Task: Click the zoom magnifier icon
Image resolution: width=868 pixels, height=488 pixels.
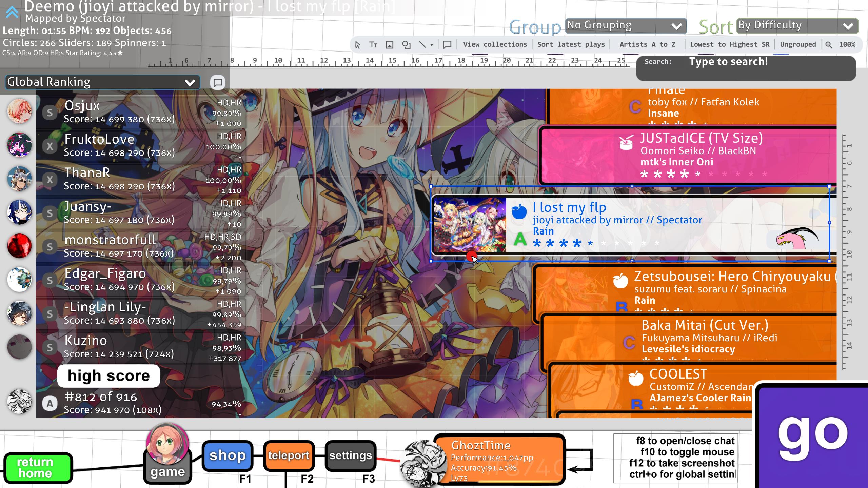Action: point(829,45)
